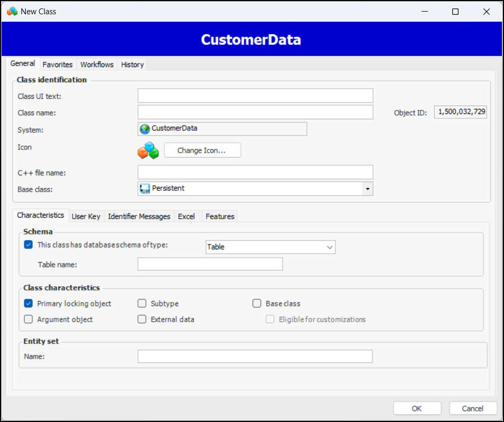Image resolution: width=504 pixels, height=422 pixels.
Task: Click the Cancel button
Action: (473, 408)
